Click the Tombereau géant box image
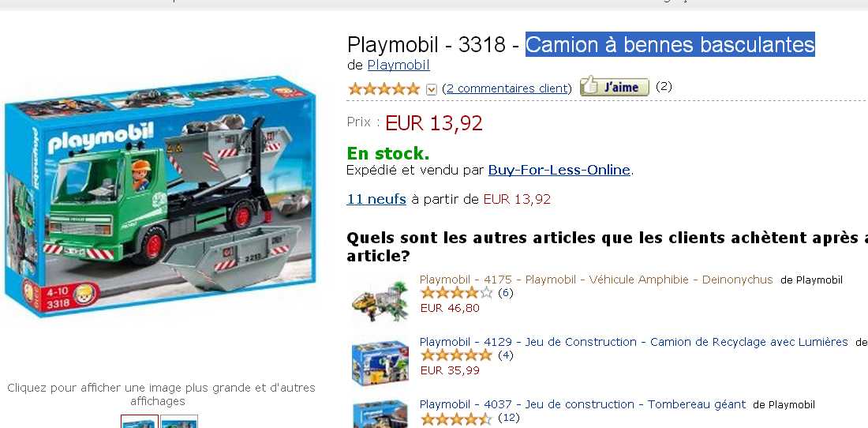The height and width of the screenshot is (428, 868). point(380,414)
